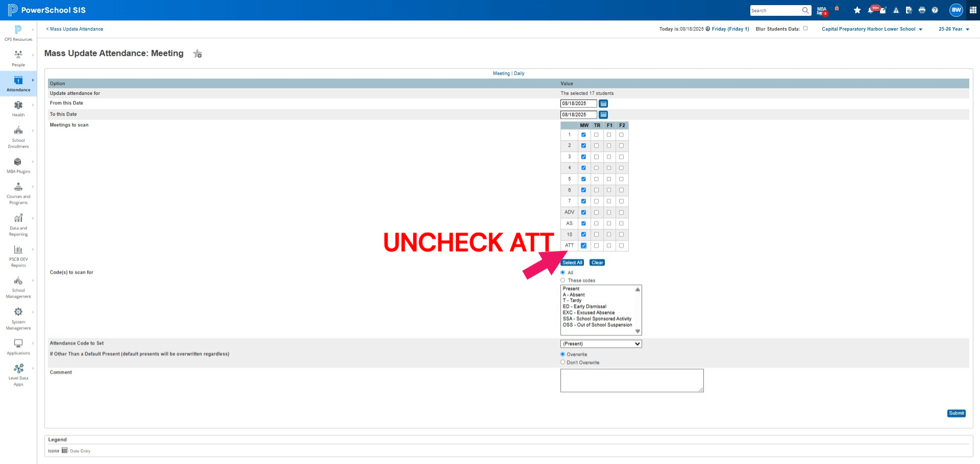This screenshot has width=980, height=464.
Task: Click the Comment text area
Action: pos(632,380)
